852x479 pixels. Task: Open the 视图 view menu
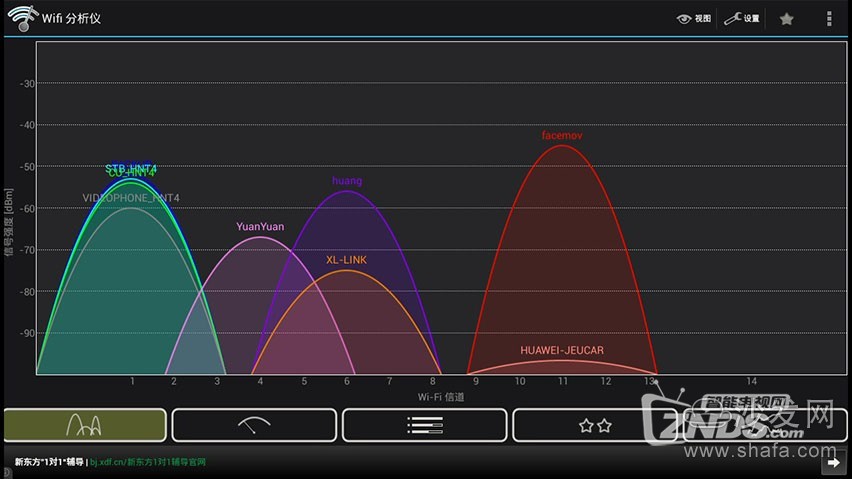693,18
